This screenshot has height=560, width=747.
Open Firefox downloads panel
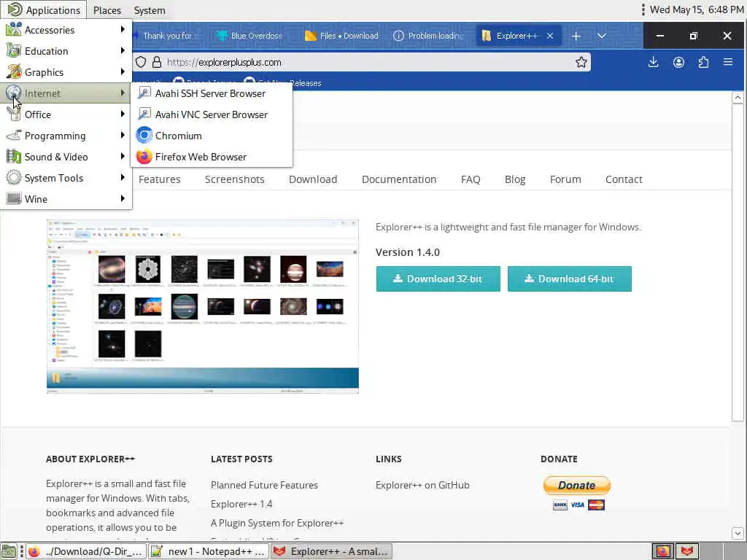click(x=653, y=63)
